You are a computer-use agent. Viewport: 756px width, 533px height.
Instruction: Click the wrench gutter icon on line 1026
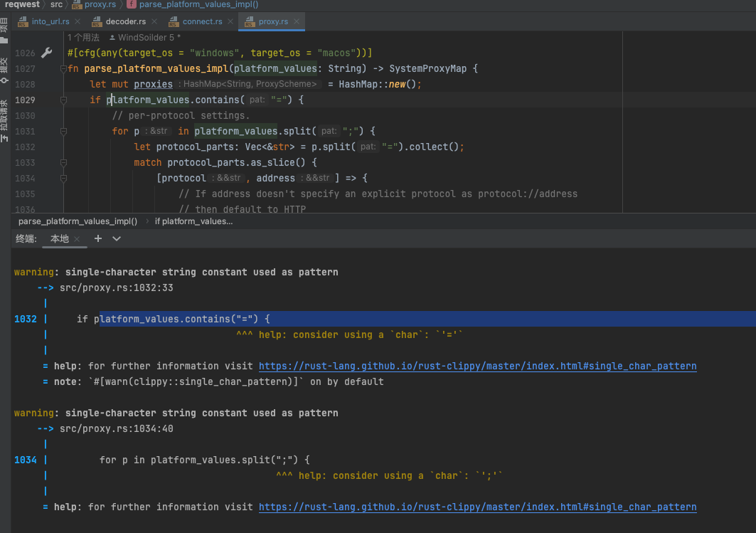coord(47,53)
